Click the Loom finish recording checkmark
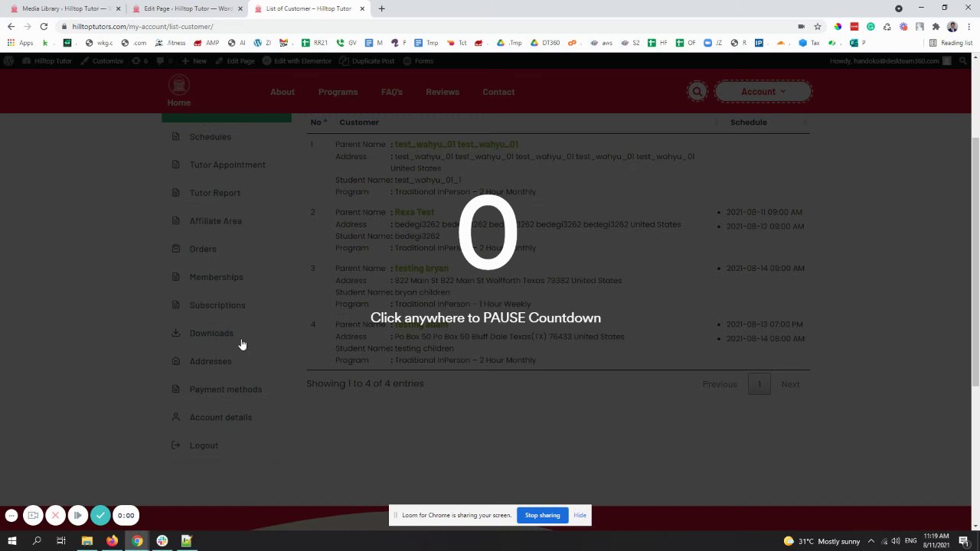This screenshot has width=980, height=551. 100,516
